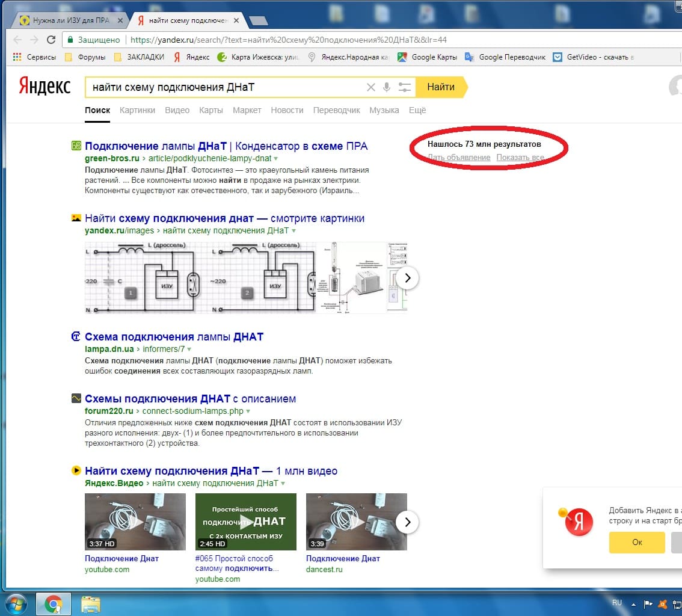
Task: Open File Explorer from the taskbar
Action: click(x=90, y=603)
